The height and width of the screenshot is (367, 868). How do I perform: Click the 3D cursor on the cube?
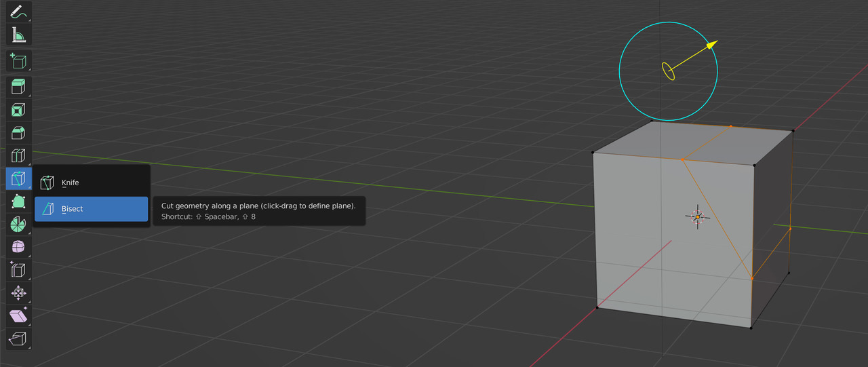pyautogui.click(x=697, y=217)
